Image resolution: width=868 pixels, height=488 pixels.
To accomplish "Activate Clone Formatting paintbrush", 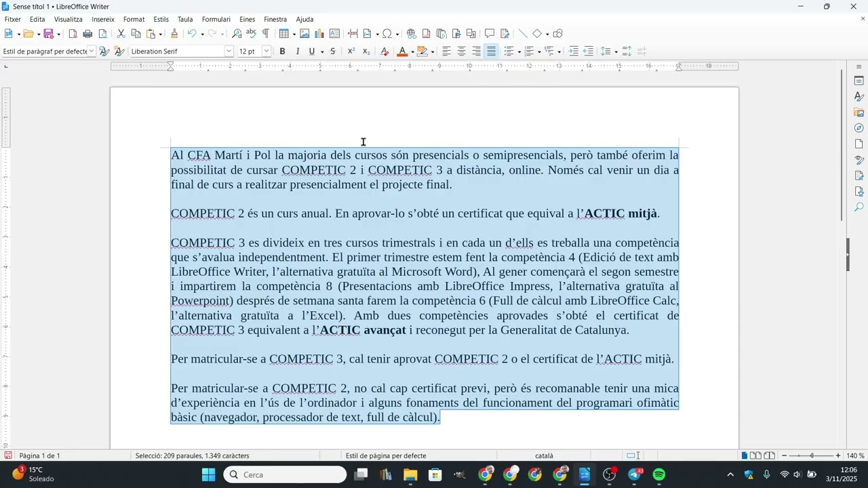I will (174, 34).
